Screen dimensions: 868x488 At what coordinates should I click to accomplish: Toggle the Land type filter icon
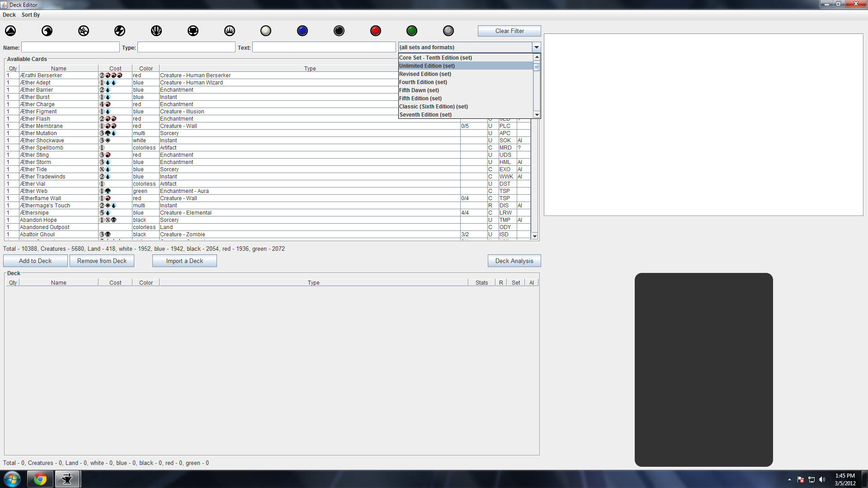(10, 31)
